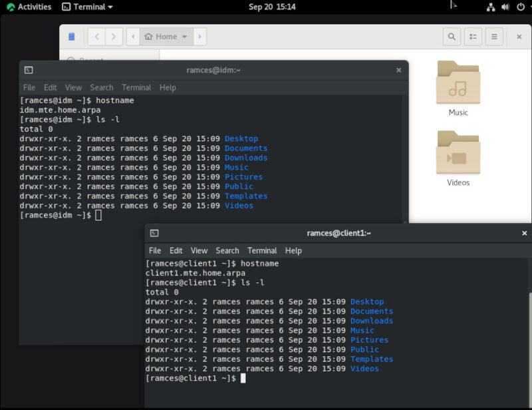The image size is (532, 410).
Task: Click the network status icon in top bar
Action: [491, 7]
